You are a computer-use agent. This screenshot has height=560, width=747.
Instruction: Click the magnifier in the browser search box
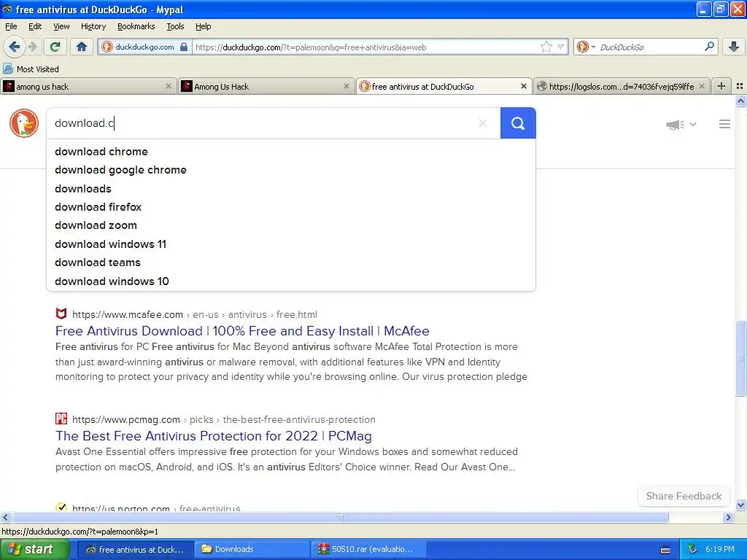click(709, 47)
